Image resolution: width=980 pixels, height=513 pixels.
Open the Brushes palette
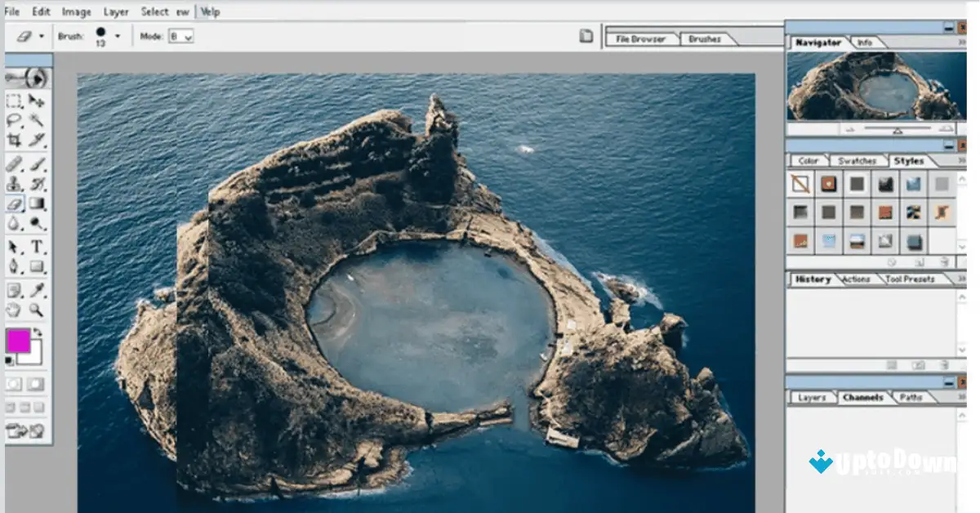pos(706,38)
